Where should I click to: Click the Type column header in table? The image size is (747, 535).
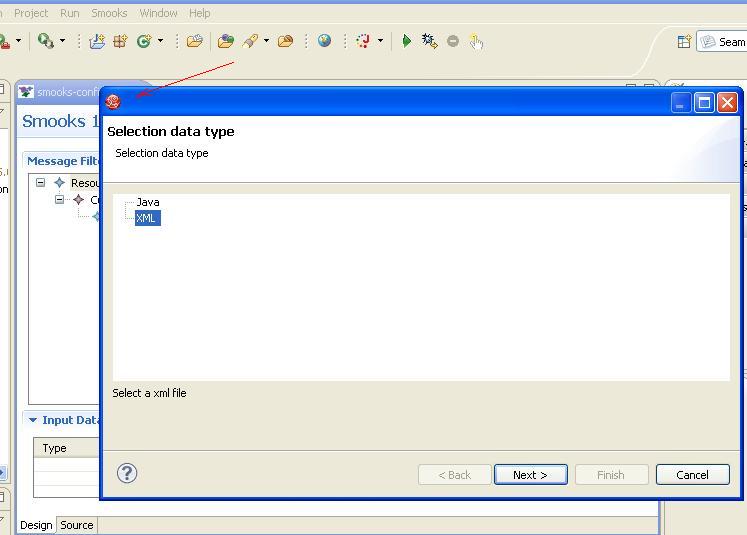coord(67,448)
